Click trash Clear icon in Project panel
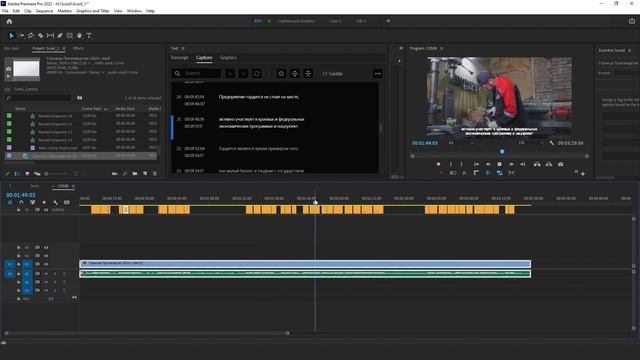The height and width of the screenshot is (360, 640). [155, 173]
